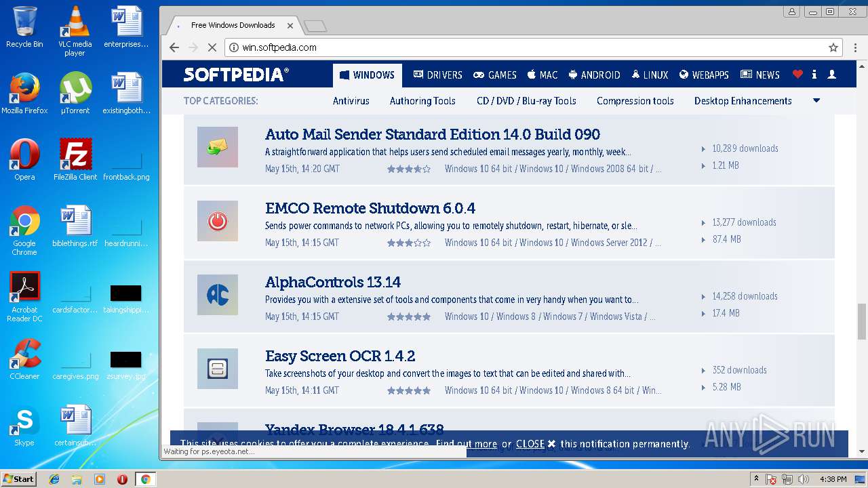Click the Softpedia logo

pyautogui.click(x=236, y=75)
